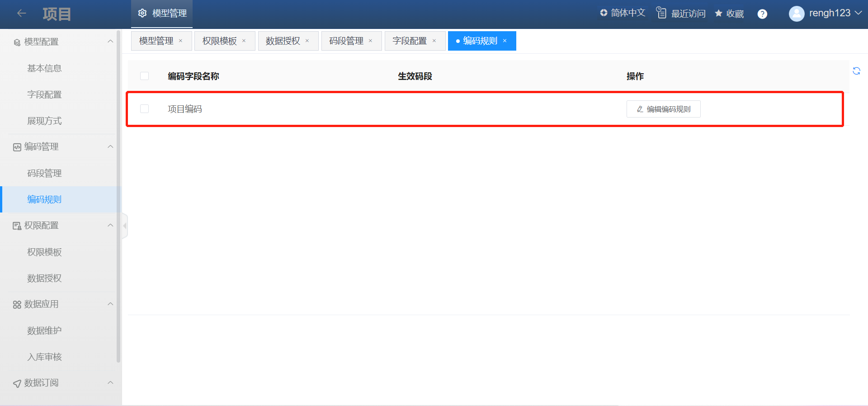Toggle the select-all checkbox in table header
Screen dimensions: 868x406
tap(145, 76)
